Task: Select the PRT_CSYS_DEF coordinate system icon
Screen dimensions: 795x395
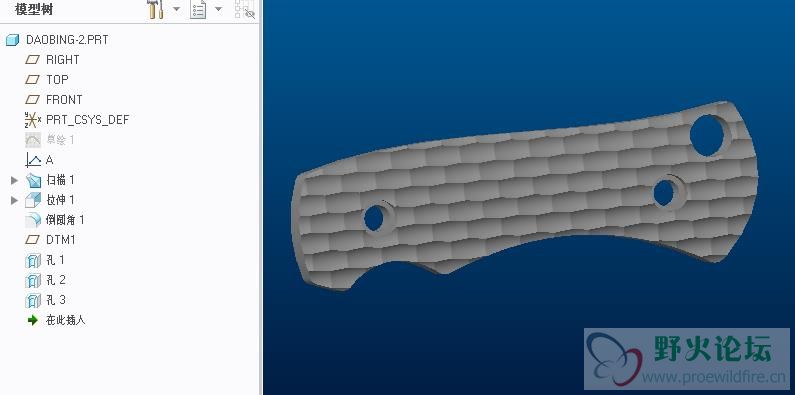Action: click(33, 120)
